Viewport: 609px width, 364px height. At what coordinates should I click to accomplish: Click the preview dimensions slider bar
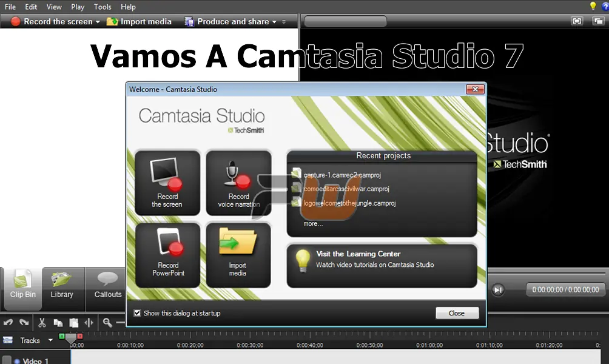[x=345, y=21]
